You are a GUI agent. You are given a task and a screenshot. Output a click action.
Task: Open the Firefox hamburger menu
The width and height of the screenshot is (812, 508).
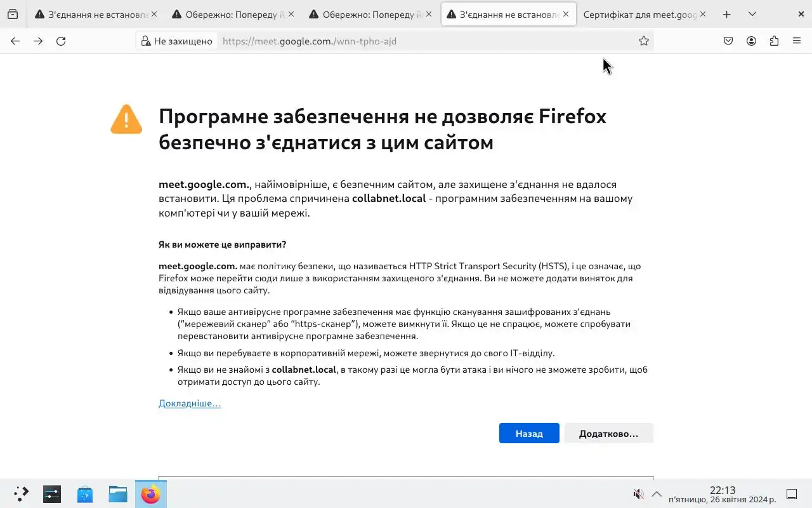[797, 41]
